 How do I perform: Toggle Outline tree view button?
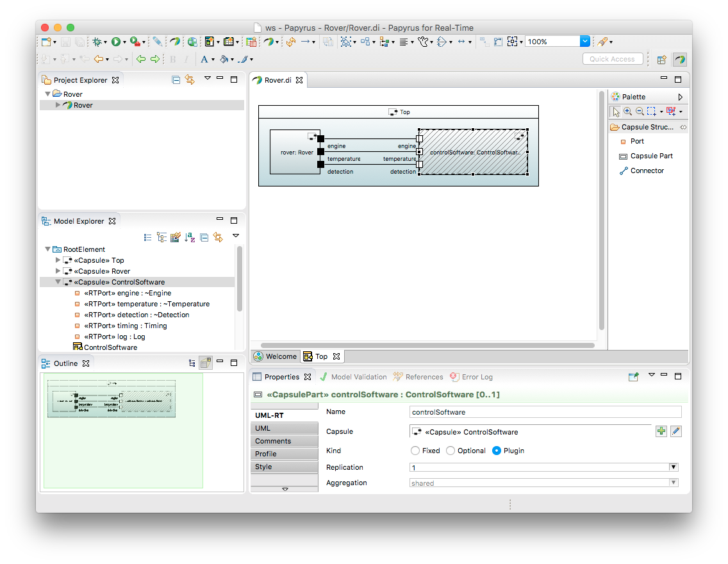(x=192, y=363)
